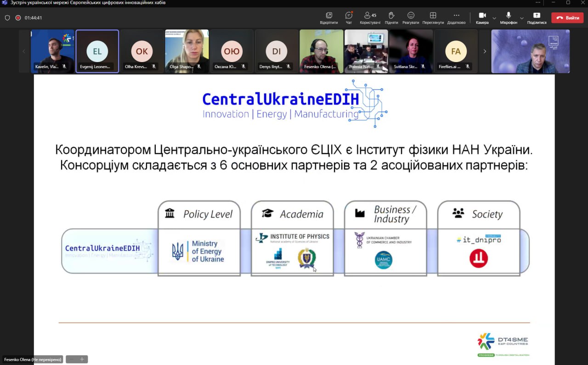588x365 pixels.
Task: Show the participants list (Користувачі)
Action: tap(370, 17)
